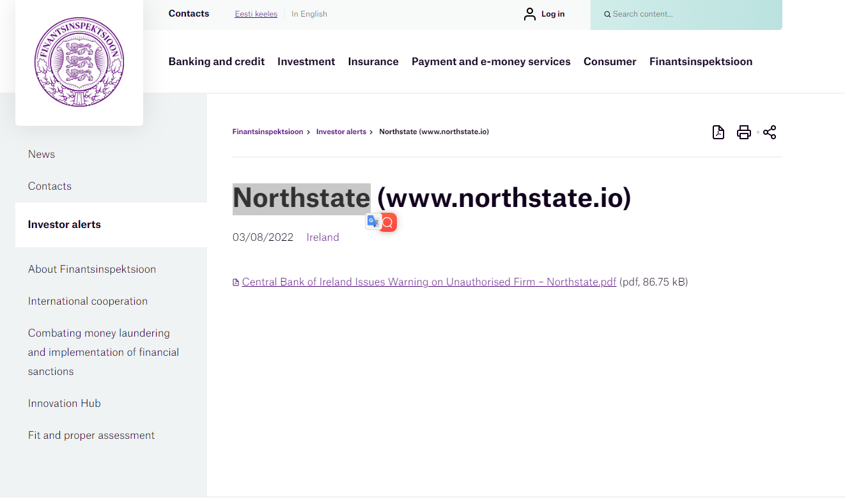
Task: Click the user Log in icon
Action: (529, 14)
